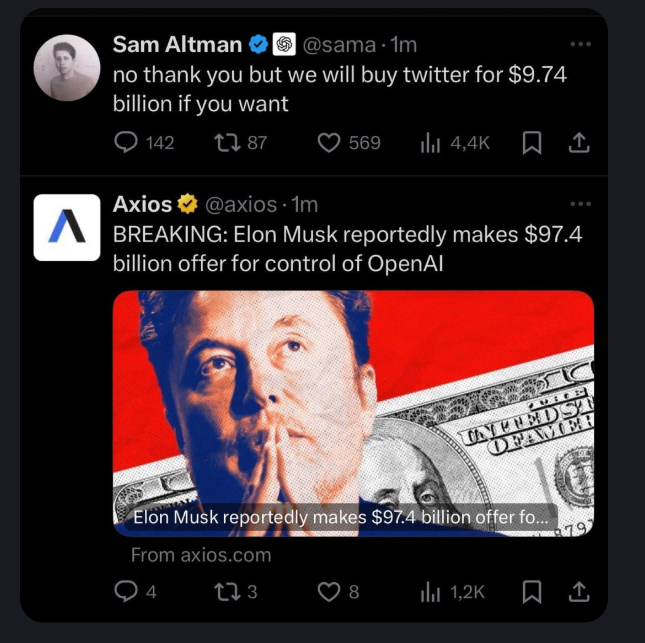Share the Axios tweet
Screen dimensions: 645x643
[579, 592]
